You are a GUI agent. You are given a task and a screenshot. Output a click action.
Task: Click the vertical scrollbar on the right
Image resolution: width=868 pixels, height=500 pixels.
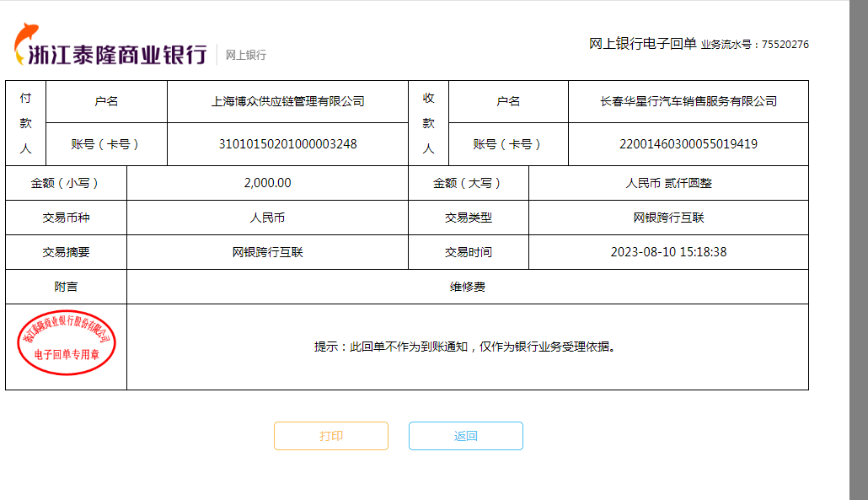[x=858, y=250]
